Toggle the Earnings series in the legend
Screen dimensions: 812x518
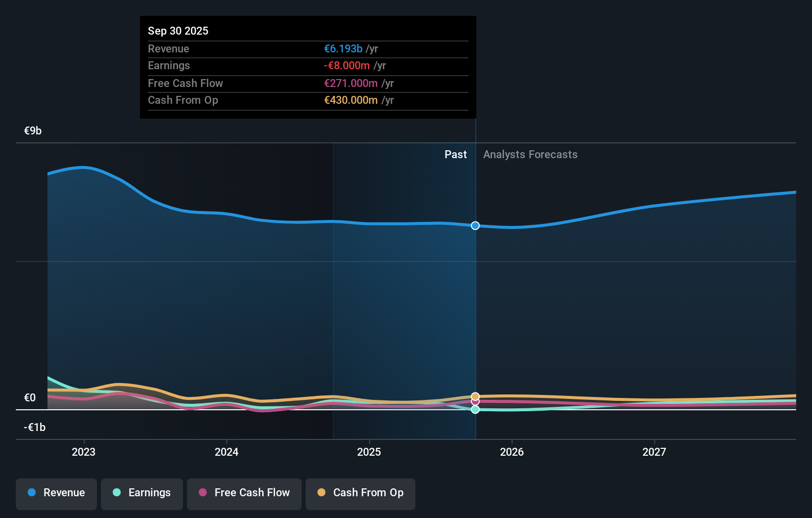click(x=142, y=494)
